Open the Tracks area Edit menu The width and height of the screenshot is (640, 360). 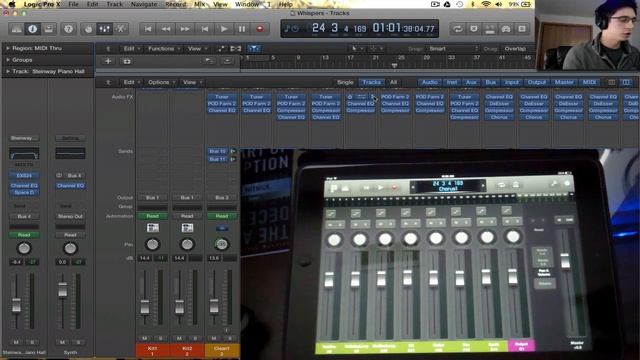(x=131, y=49)
